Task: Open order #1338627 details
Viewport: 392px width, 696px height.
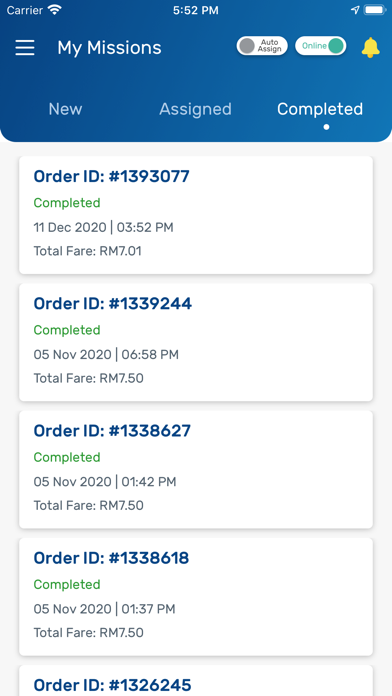Action: [196, 469]
